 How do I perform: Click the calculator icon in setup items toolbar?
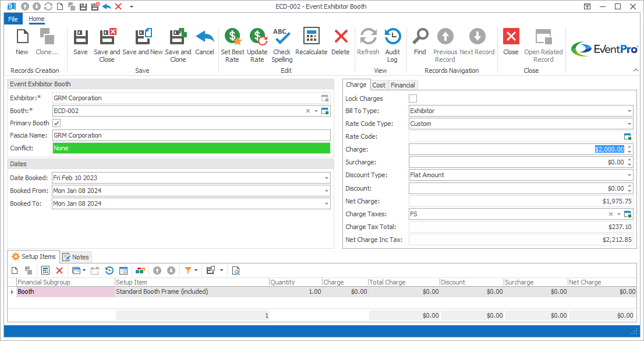click(45, 270)
